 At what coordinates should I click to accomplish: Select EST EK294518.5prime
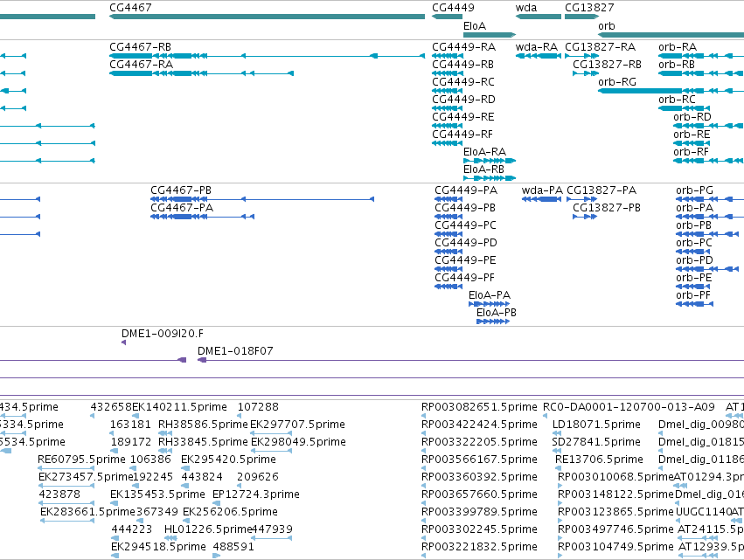click(115, 556)
